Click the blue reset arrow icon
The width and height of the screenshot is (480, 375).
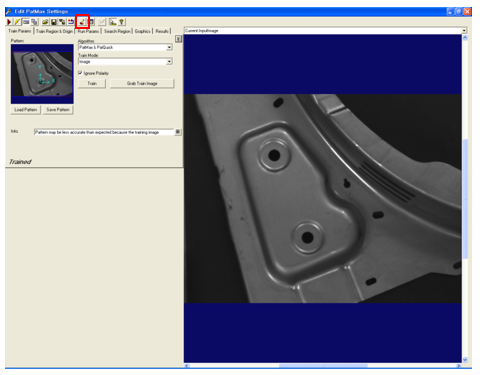click(71, 22)
